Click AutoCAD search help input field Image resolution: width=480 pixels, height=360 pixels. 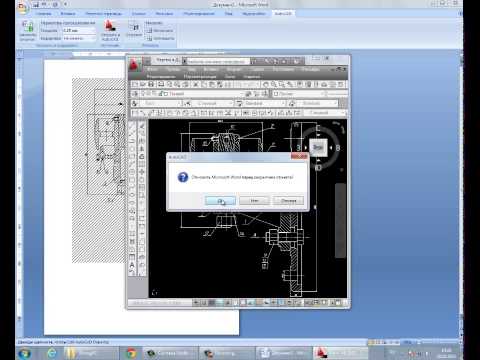point(218,61)
